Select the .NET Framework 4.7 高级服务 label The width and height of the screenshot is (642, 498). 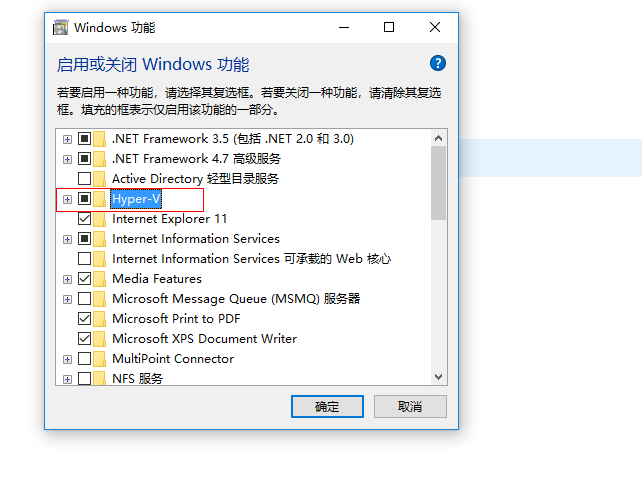pos(196,159)
